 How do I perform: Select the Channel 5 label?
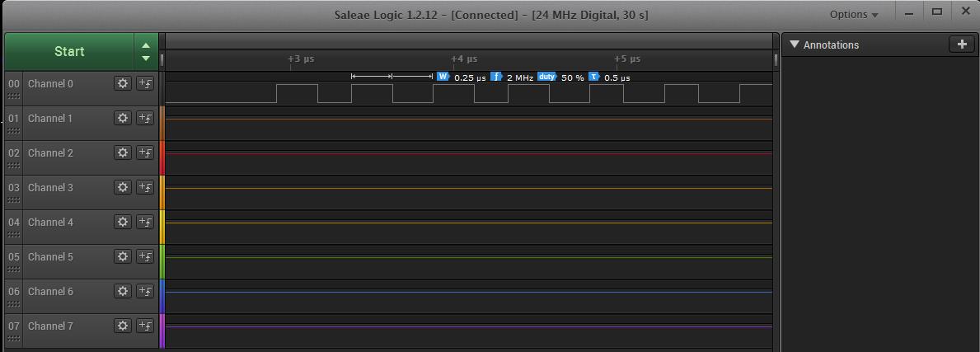pyautogui.click(x=50, y=256)
